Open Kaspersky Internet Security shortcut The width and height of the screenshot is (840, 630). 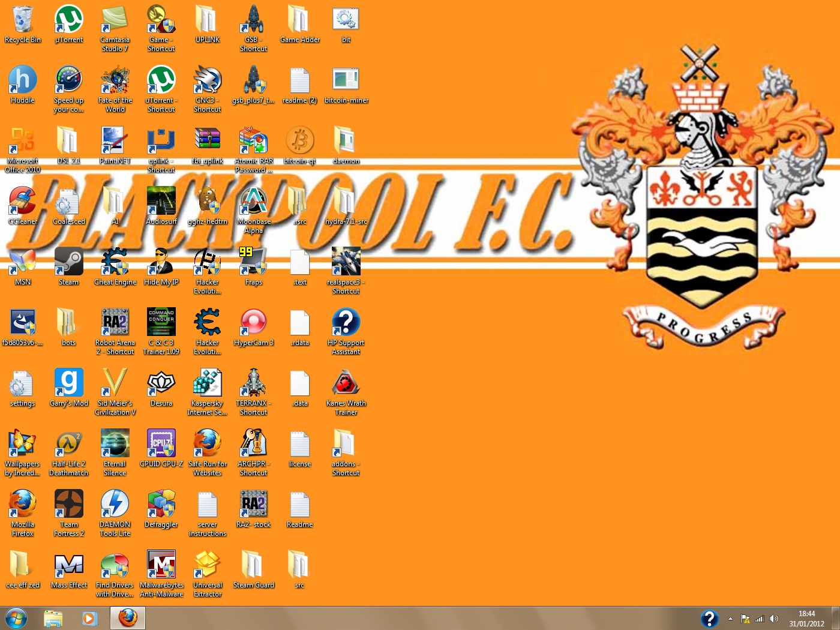(x=208, y=392)
